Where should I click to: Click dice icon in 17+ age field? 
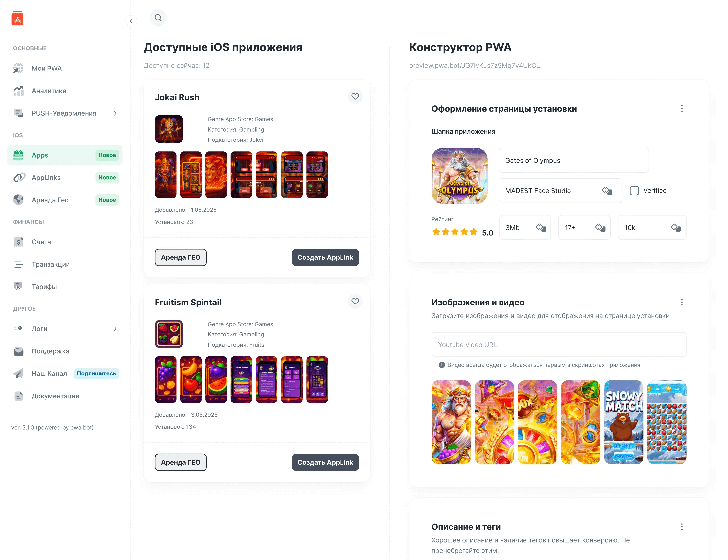click(x=600, y=228)
